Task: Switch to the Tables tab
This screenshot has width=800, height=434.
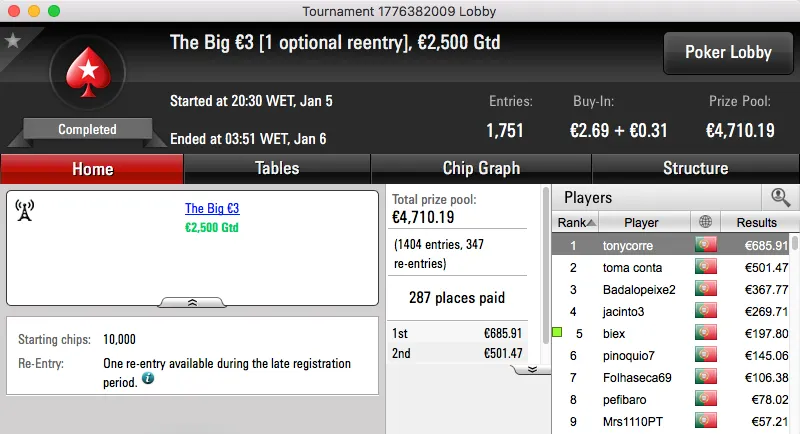Action: (277, 168)
